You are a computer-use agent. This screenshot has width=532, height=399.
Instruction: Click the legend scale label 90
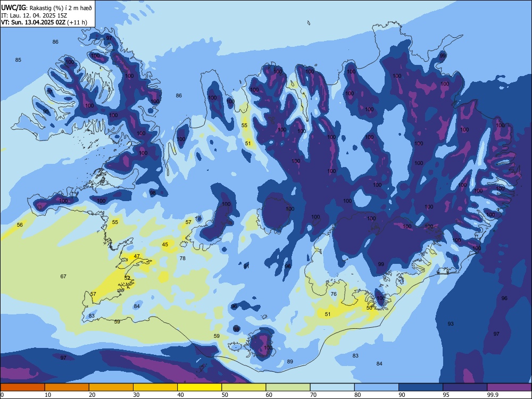pyautogui.click(x=402, y=395)
